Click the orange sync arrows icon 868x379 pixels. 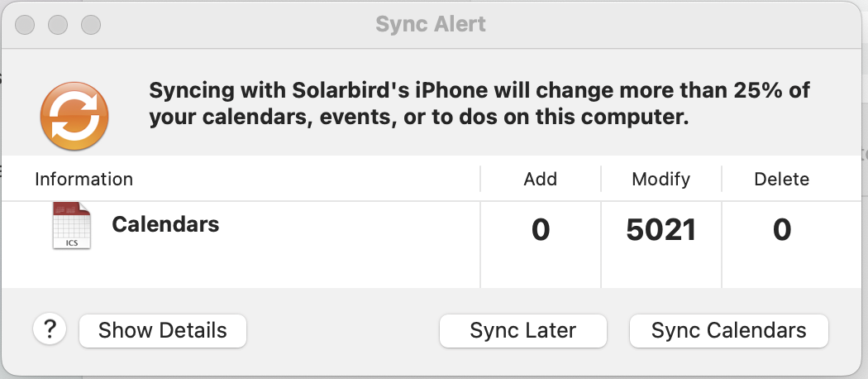[74, 118]
